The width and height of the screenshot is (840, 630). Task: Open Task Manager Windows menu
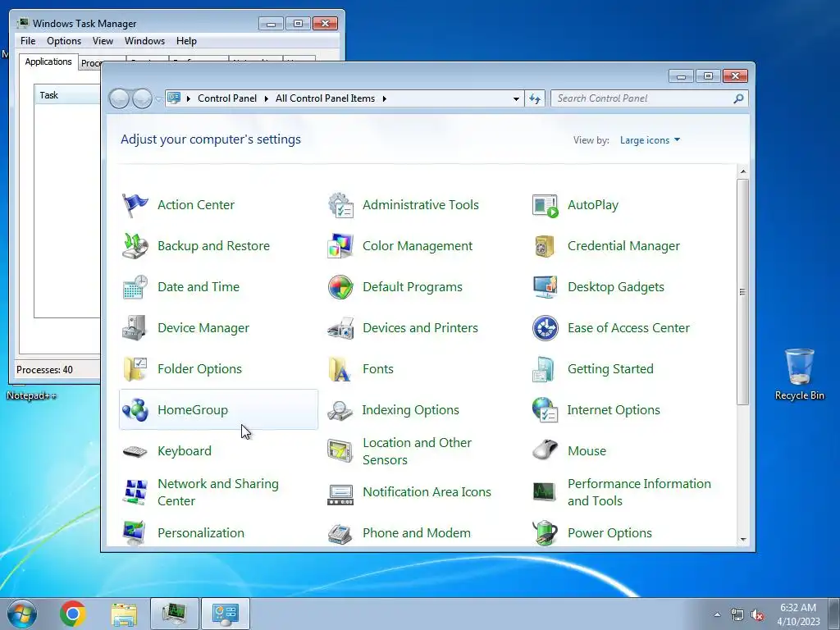click(x=144, y=41)
